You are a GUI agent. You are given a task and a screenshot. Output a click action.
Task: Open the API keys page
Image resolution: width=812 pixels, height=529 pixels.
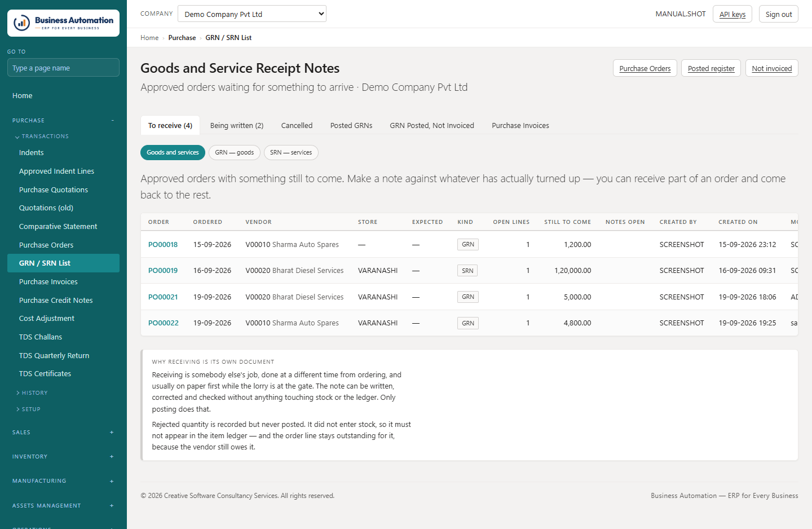tap(732, 14)
